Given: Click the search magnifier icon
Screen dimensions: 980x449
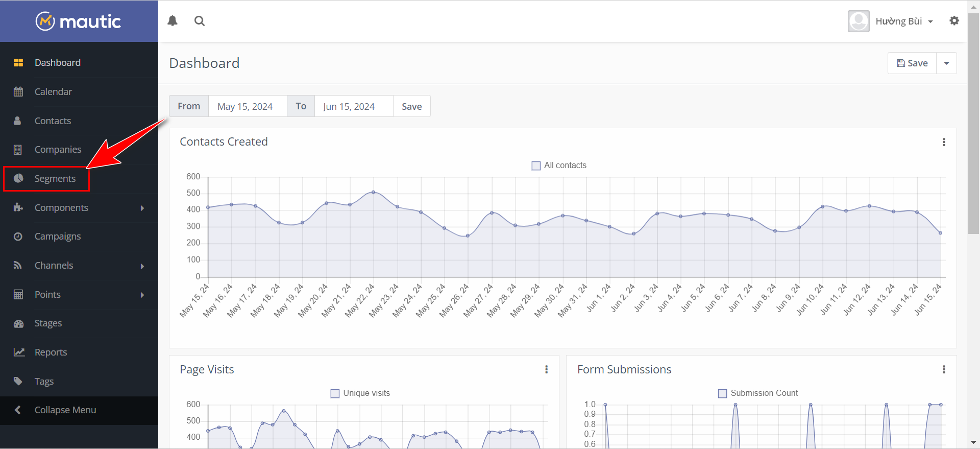Looking at the screenshot, I should [200, 21].
